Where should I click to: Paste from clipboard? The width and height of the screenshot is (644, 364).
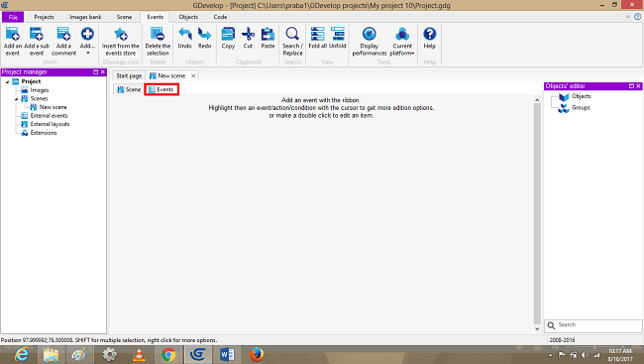268,38
